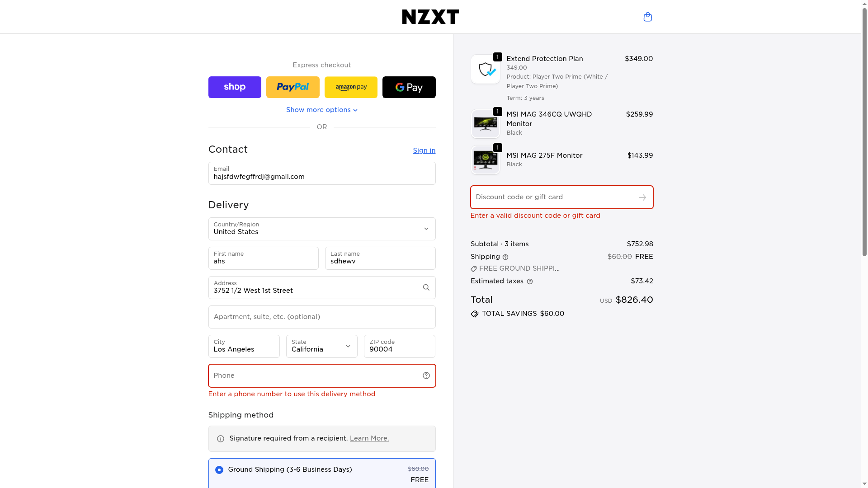Click the address search magnifier icon

tap(426, 287)
